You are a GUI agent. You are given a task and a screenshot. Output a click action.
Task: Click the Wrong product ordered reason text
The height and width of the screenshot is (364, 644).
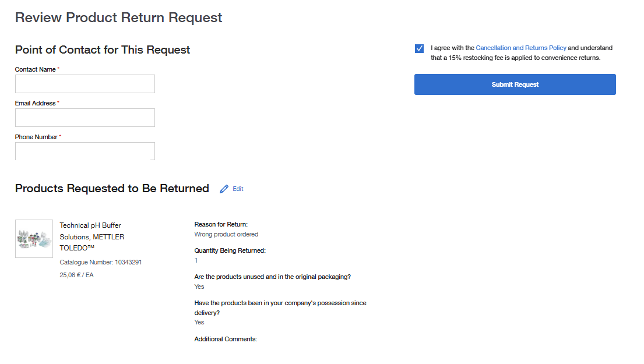point(226,234)
